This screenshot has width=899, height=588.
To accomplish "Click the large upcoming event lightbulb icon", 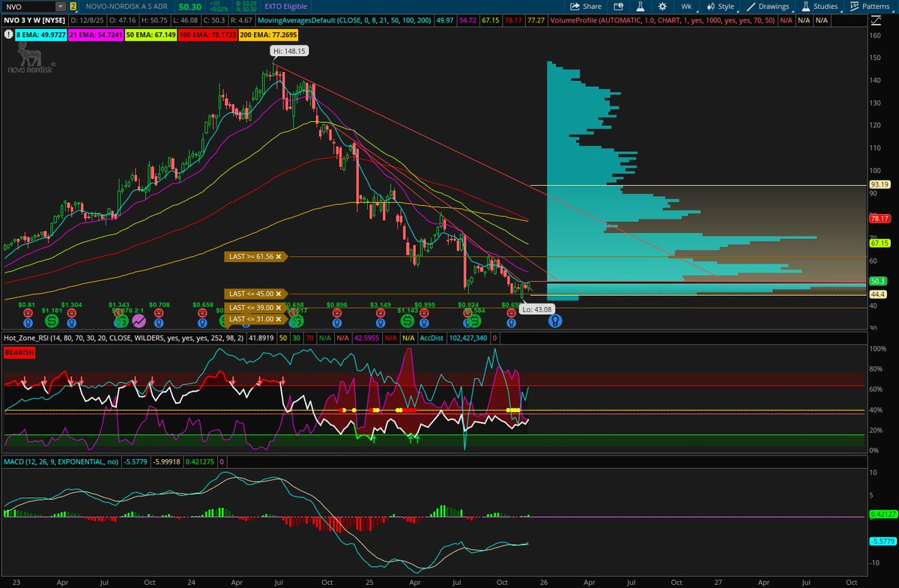I will (555, 321).
